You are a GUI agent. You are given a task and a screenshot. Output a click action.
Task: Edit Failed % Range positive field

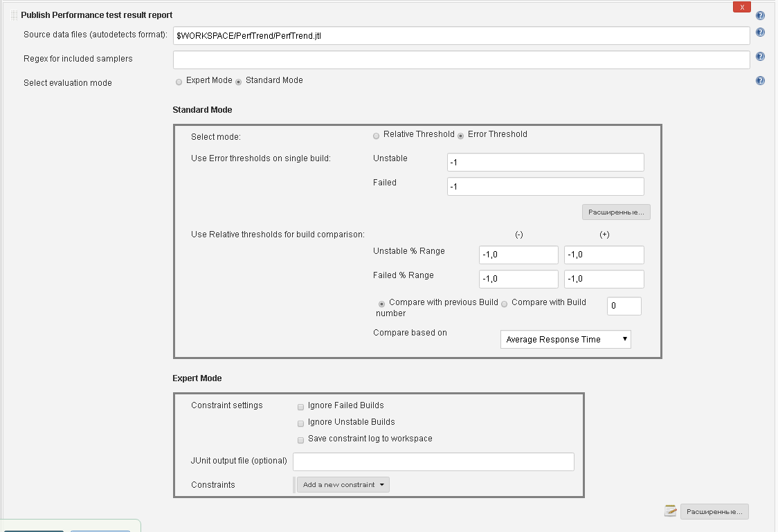tap(604, 279)
